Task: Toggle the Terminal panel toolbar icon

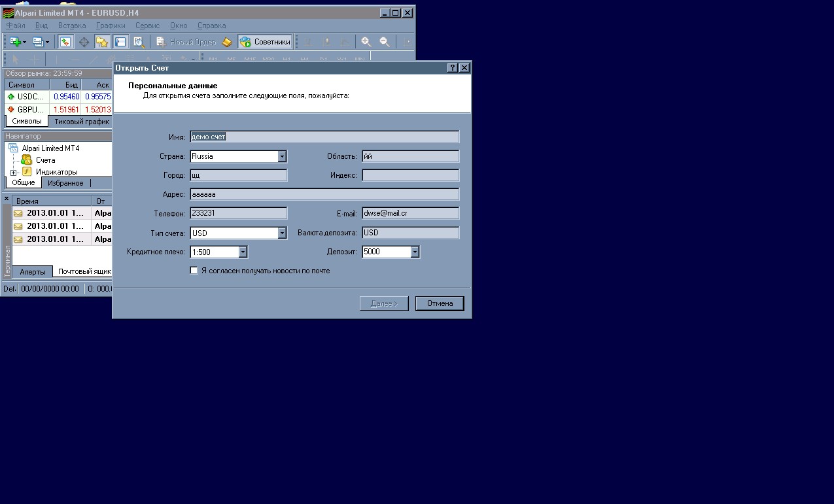Action: tap(120, 42)
